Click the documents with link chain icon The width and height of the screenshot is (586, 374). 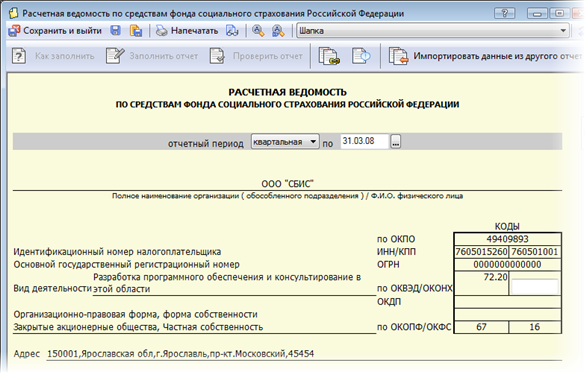tap(329, 56)
